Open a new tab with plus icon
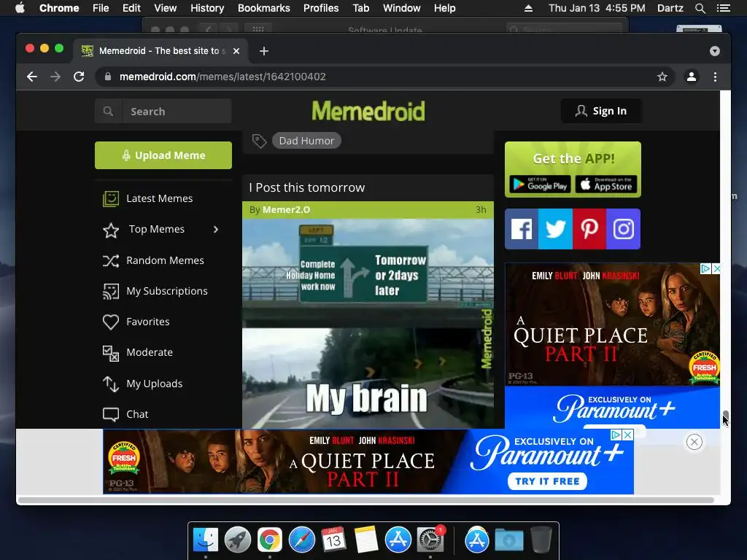This screenshot has width=747, height=560. (264, 51)
